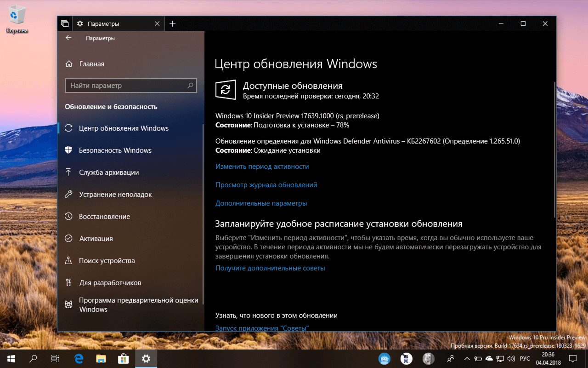The width and height of the screenshot is (588, 368).
Task: Switch input language via РУС indicator
Action: coord(525,358)
